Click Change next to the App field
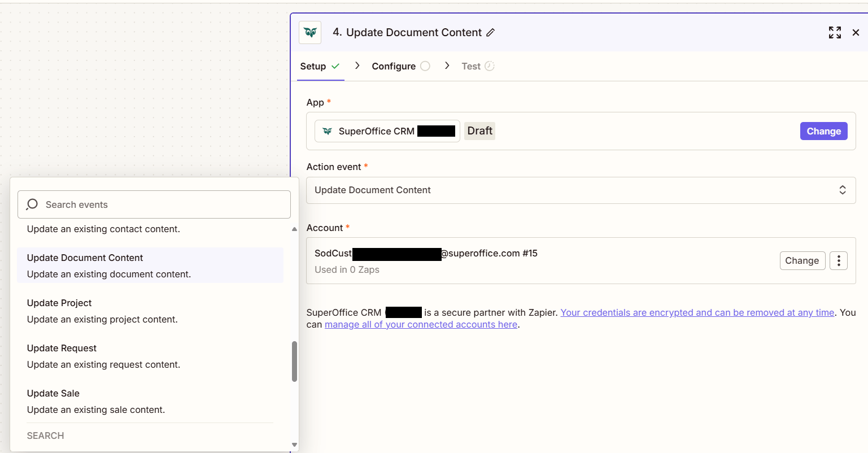 pyautogui.click(x=823, y=130)
